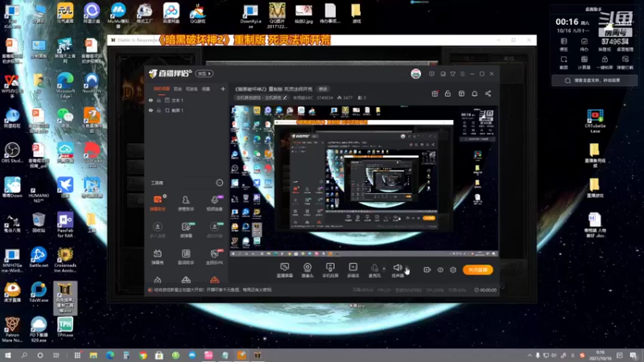
Task: Toggle visibility of 截屏 1 source
Action: [x=151, y=110]
